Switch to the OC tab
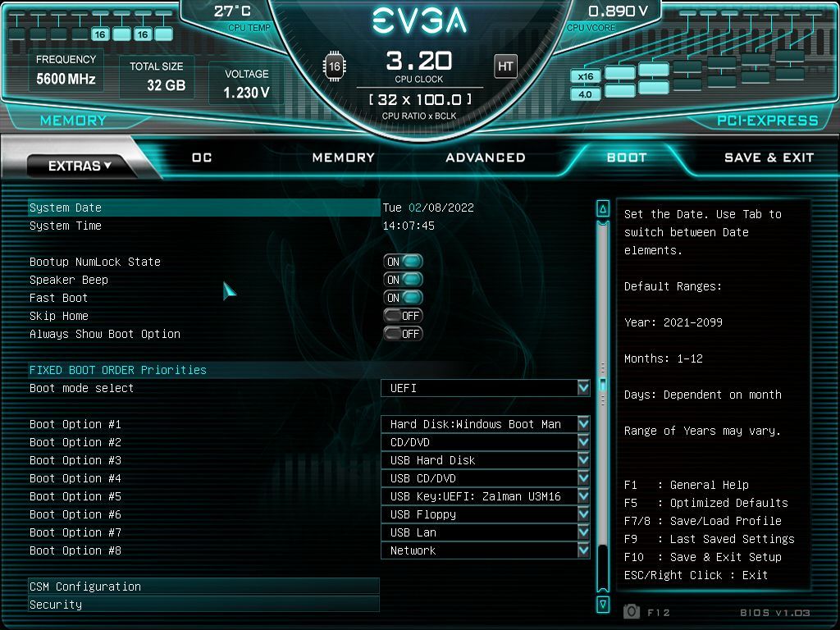840x630 pixels. pyautogui.click(x=202, y=157)
